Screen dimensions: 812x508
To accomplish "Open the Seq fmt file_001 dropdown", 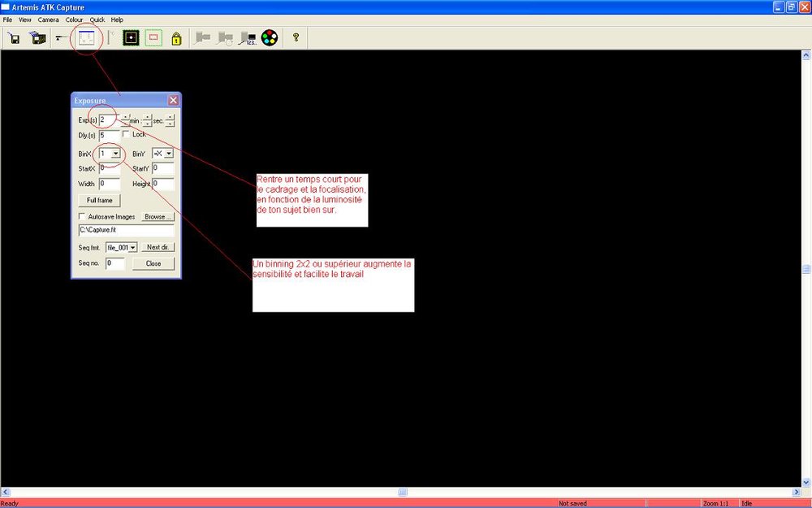I will point(132,248).
